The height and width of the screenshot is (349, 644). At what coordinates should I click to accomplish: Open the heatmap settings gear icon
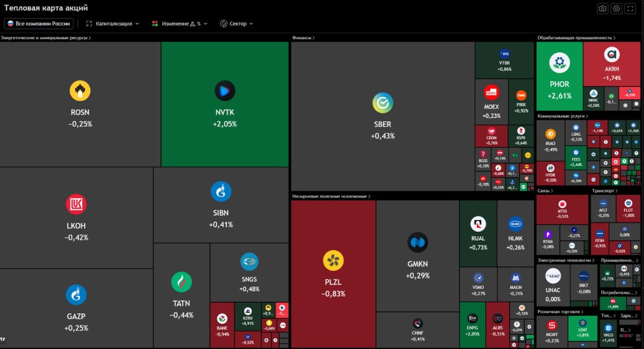click(617, 9)
